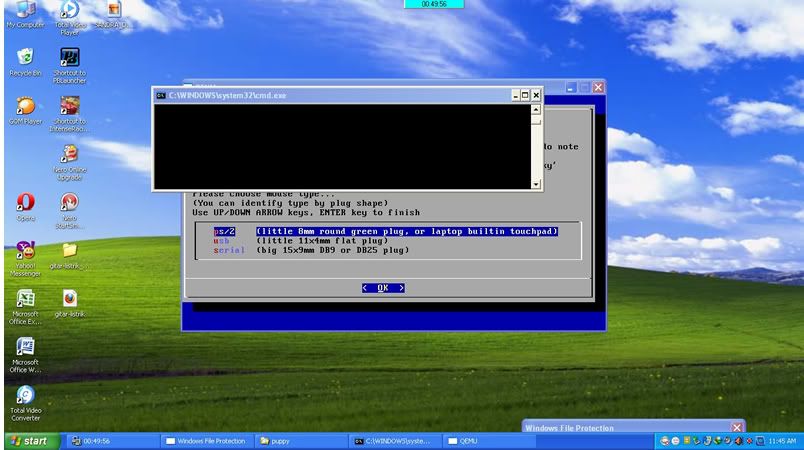Open the My Computer desktop icon

pyautogui.click(x=25, y=14)
